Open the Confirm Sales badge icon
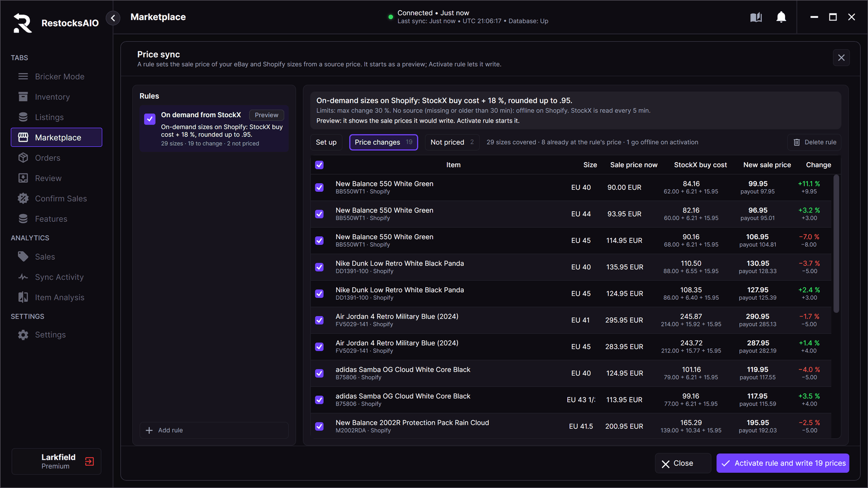 click(23, 198)
